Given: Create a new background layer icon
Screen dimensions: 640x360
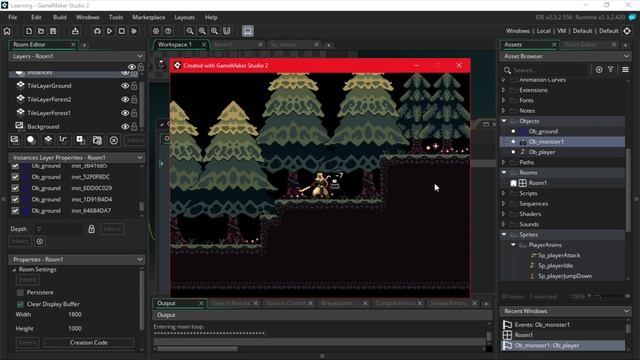Looking at the screenshot, I should (x=14, y=140).
